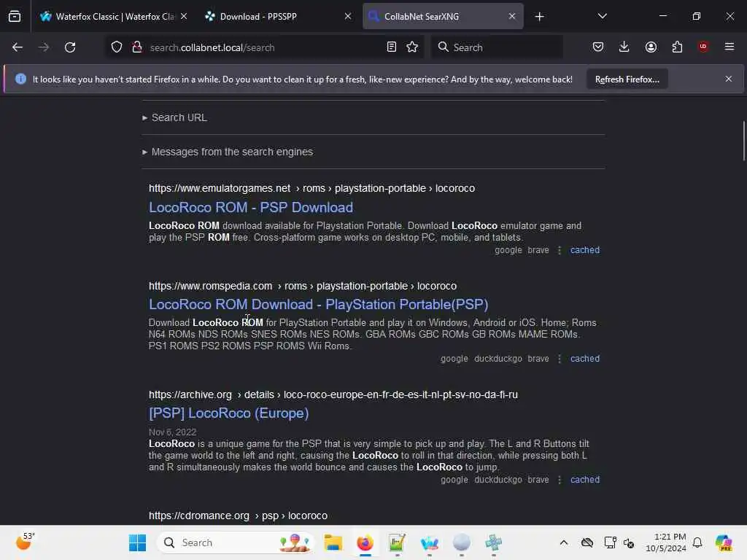The height and width of the screenshot is (560, 747).
Task: Open more options dots for romspedia result
Action: 560,359
